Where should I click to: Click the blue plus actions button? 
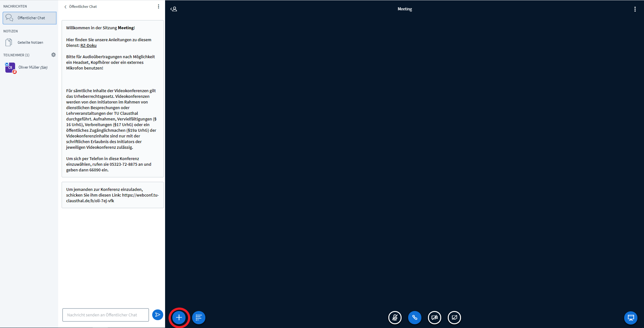179,318
